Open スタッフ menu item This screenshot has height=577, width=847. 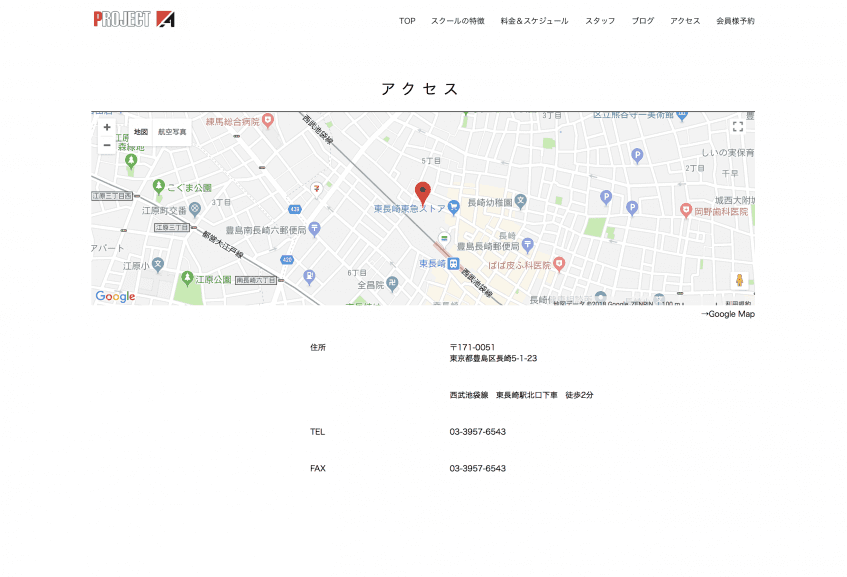coord(600,21)
